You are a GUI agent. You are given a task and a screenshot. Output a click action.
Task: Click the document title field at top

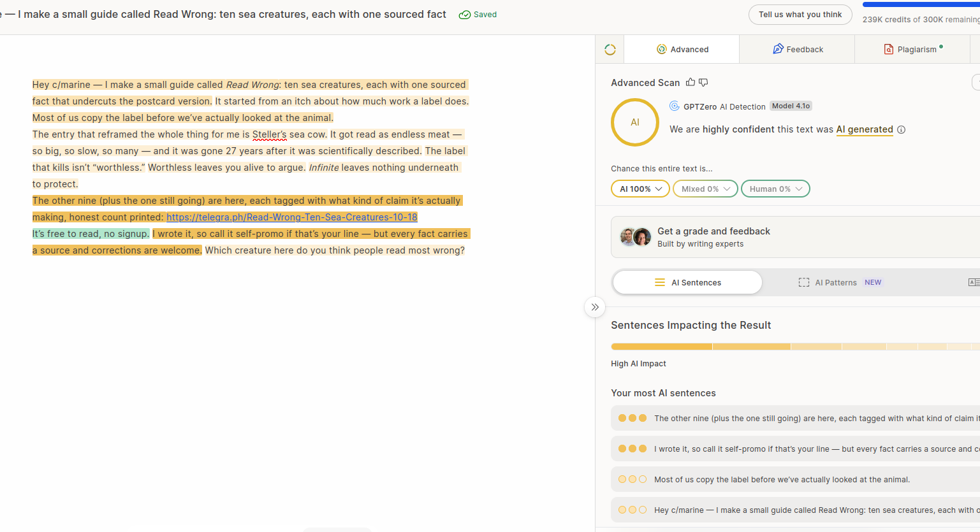click(x=223, y=15)
